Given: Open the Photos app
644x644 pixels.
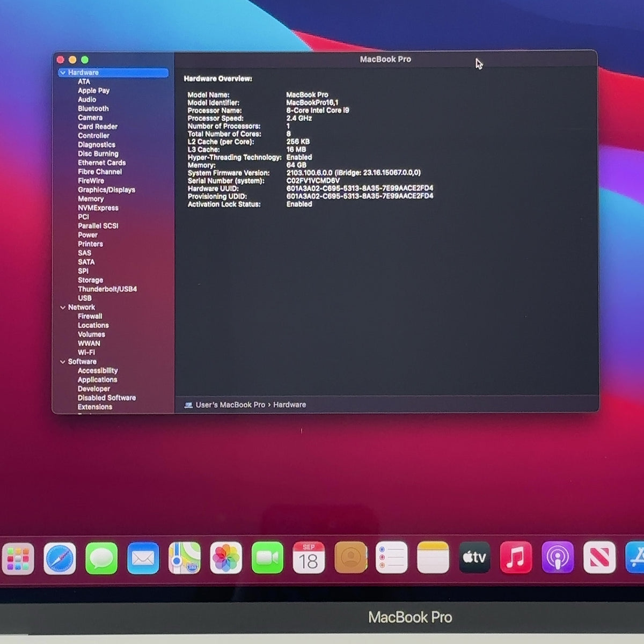Looking at the screenshot, I should (226, 558).
